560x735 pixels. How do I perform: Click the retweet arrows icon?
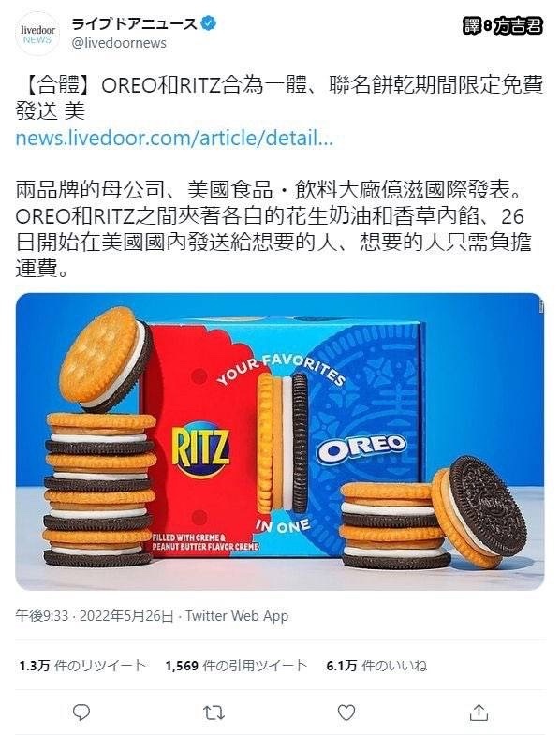[214, 713]
